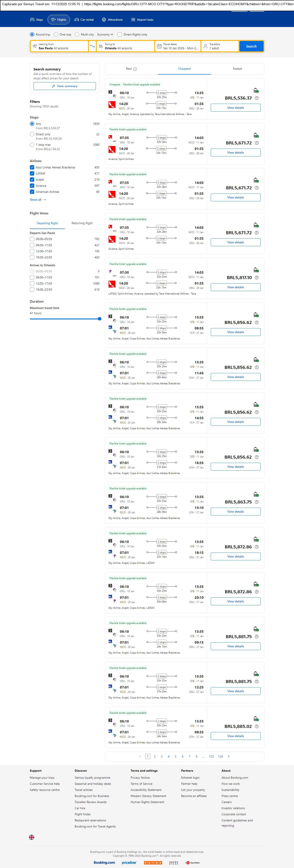Click the View summary button
Screen dimensions: 294x868
click(x=64, y=86)
